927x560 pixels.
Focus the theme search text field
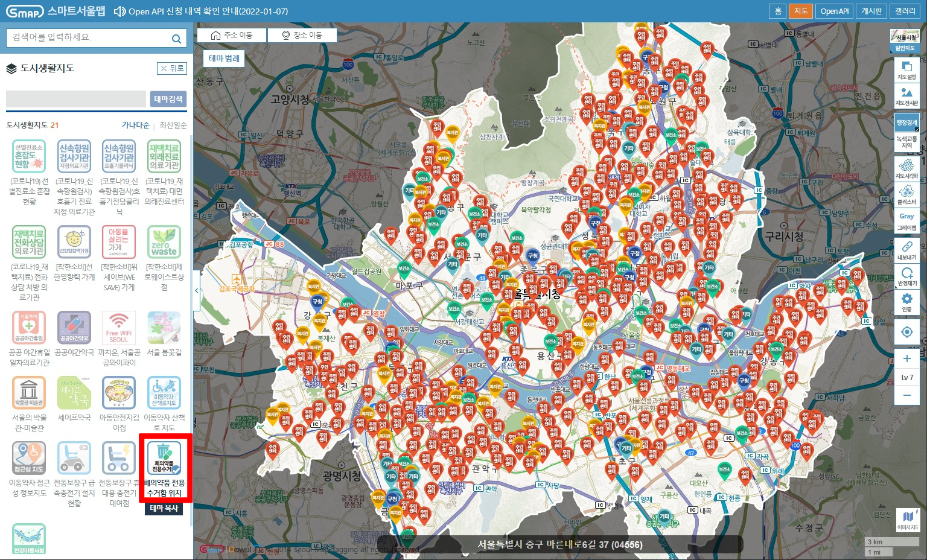click(76, 99)
